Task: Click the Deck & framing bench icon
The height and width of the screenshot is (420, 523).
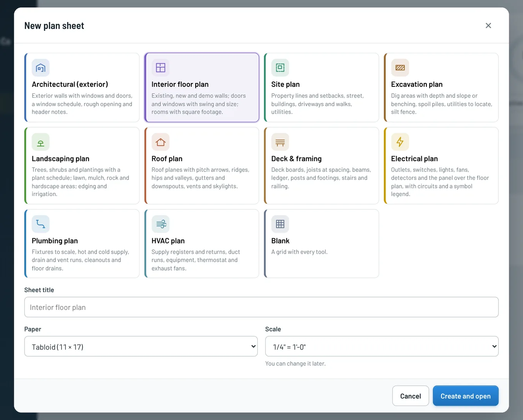Action: [280, 142]
